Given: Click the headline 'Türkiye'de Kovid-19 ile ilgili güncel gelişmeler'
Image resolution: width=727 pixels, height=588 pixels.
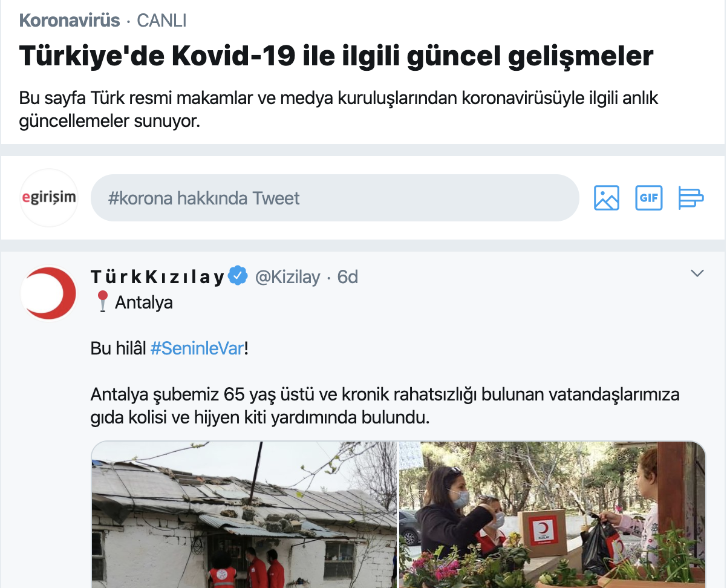Looking at the screenshot, I should [x=336, y=56].
